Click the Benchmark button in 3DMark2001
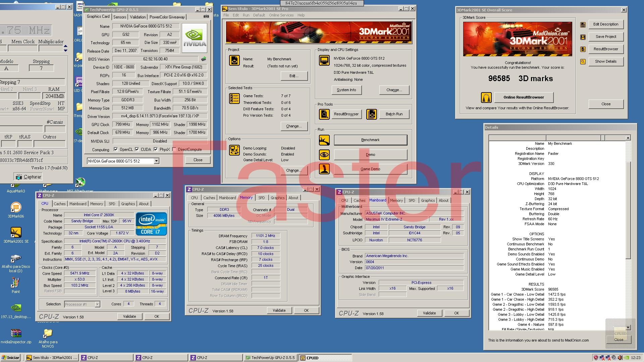Viewport: 644px width, 362px height. point(370,140)
